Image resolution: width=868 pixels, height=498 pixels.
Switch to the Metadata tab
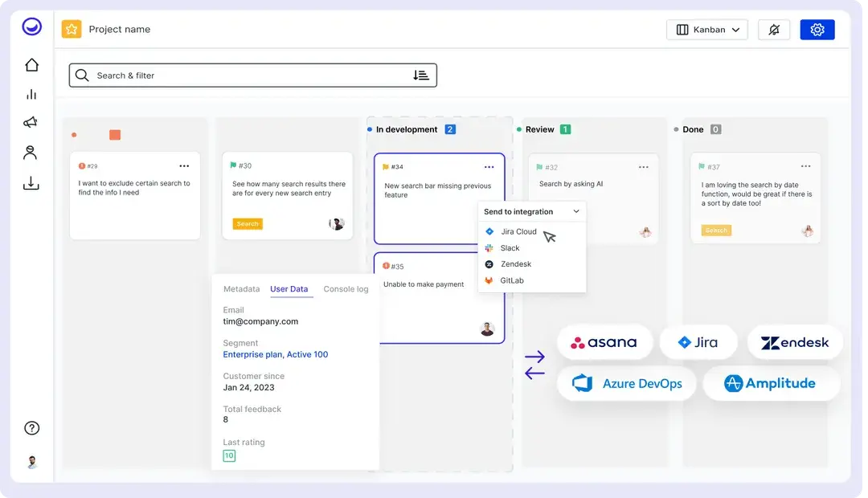(241, 289)
